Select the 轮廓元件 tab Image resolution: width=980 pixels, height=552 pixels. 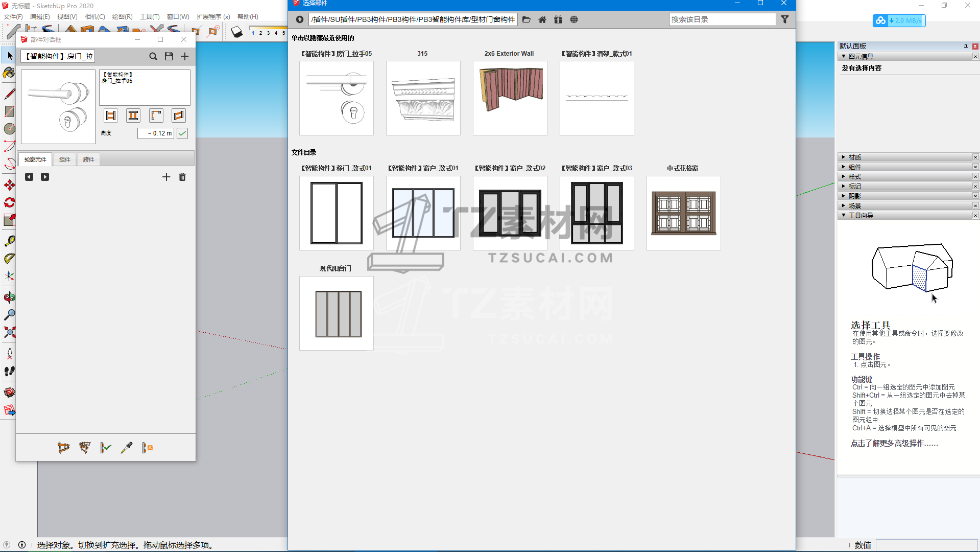pyautogui.click(x=35, y=159)
